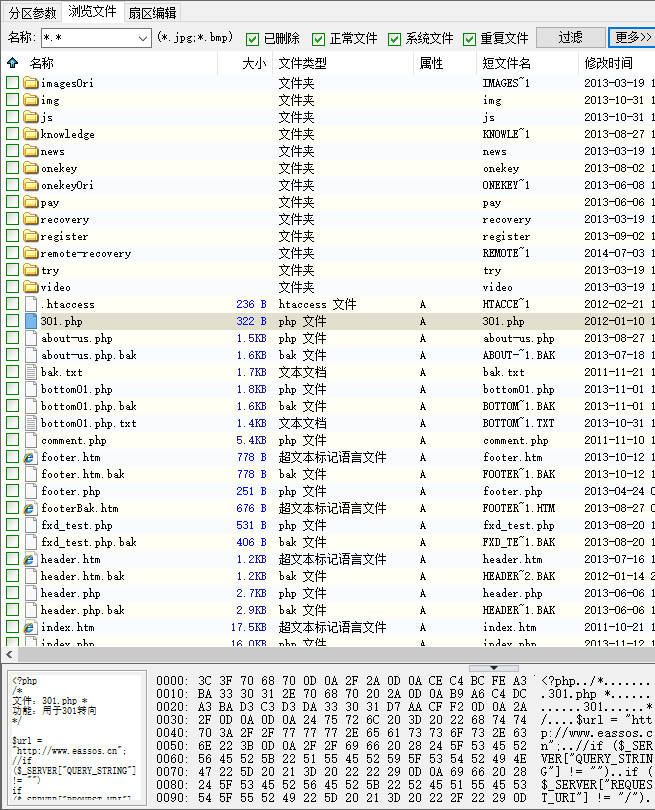The width and height of the screenshot is (655, 810).
Task: Switch to the 分区参数 tab
Action: (x=32, y=12)
